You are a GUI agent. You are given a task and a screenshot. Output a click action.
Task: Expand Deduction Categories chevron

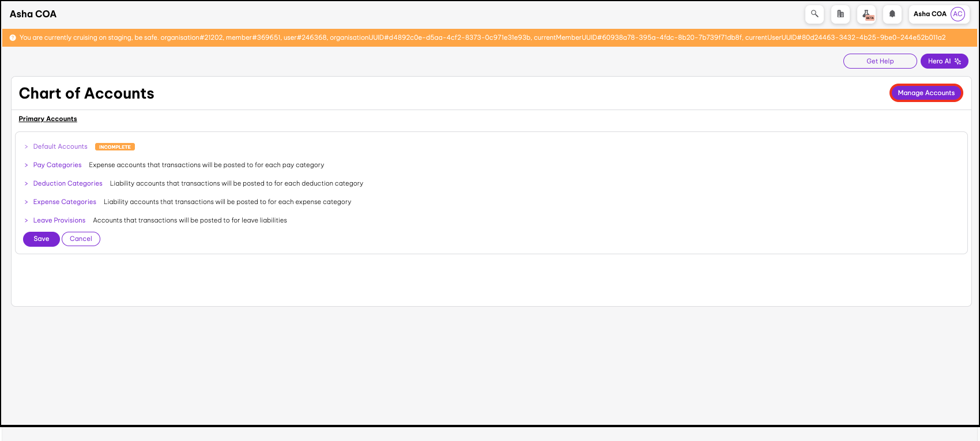(x=27, y=183)
